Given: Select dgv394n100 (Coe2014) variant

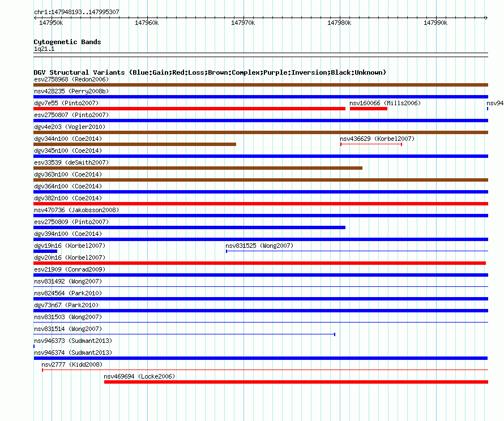Looking at the screenshot, I should coord(260,239).
